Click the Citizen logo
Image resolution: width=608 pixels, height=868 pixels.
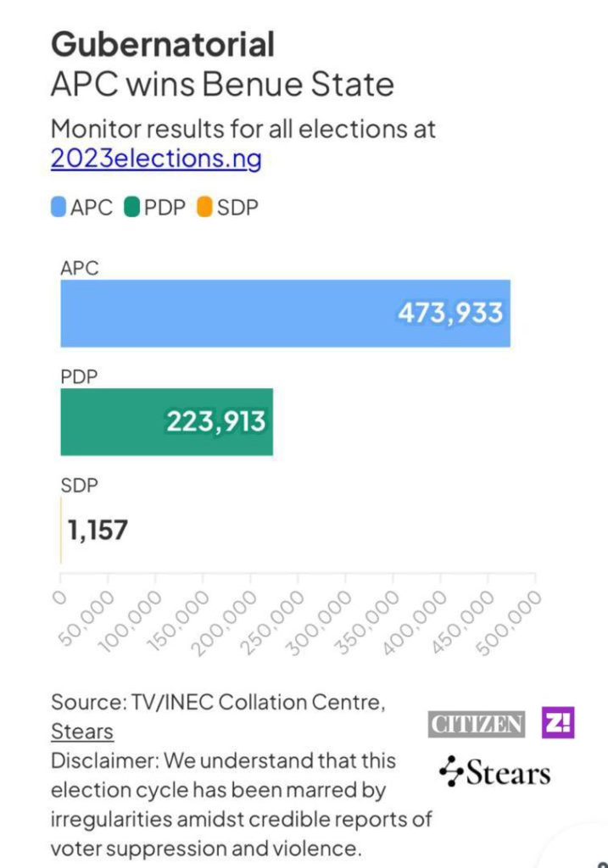[476, 725]
